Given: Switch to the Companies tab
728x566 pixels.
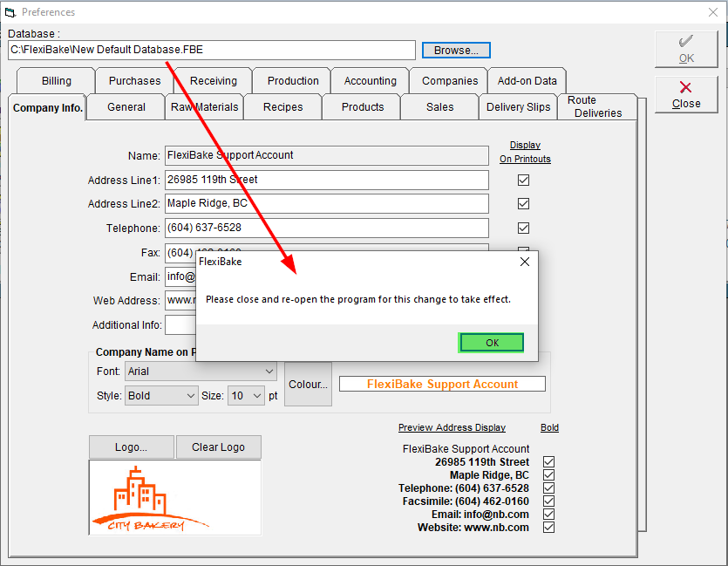Looking at the screenshot, I should pyautogui.click(x=449, y=81).
